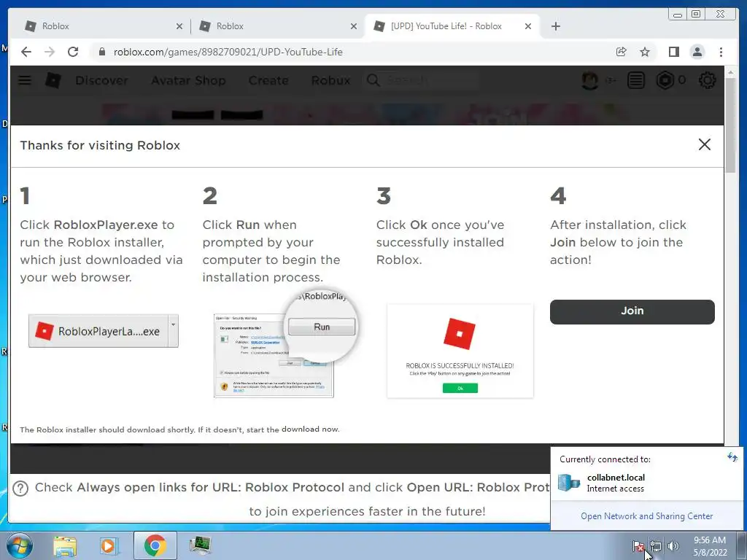
Task: Expand the RobloxPlayerLauncher download dropdown arrow
Action: coord(174,330)
